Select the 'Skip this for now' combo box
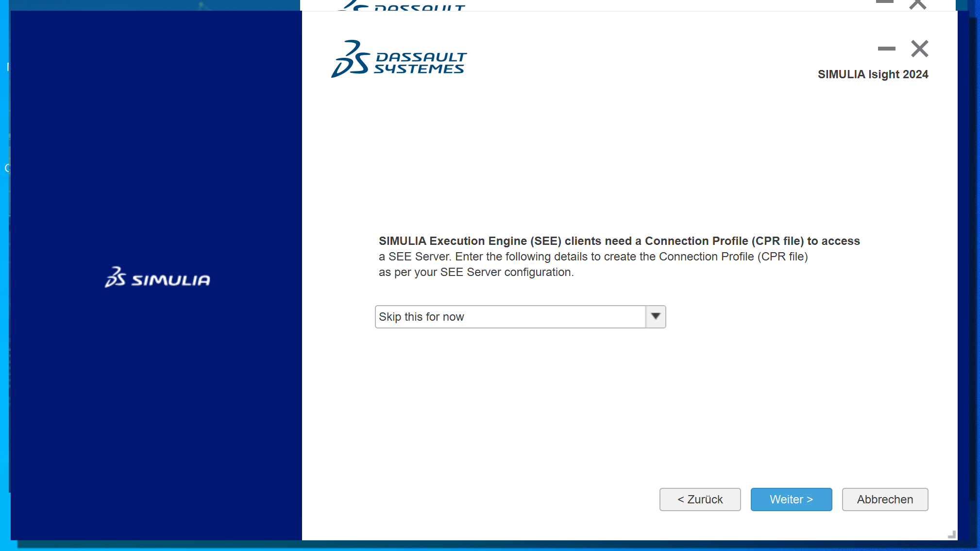This screenshot has height=551, width=980. (520, 316)
